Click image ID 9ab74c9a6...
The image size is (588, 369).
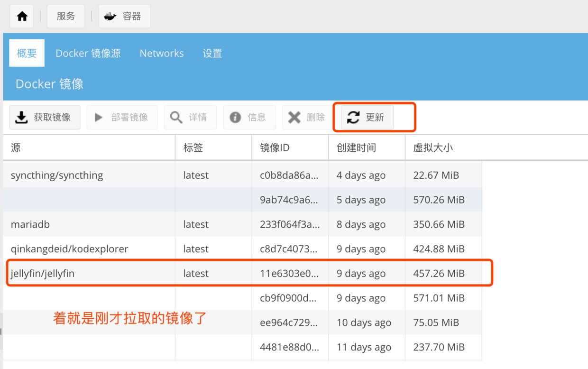pyautogui.click(x=289, y=200)
